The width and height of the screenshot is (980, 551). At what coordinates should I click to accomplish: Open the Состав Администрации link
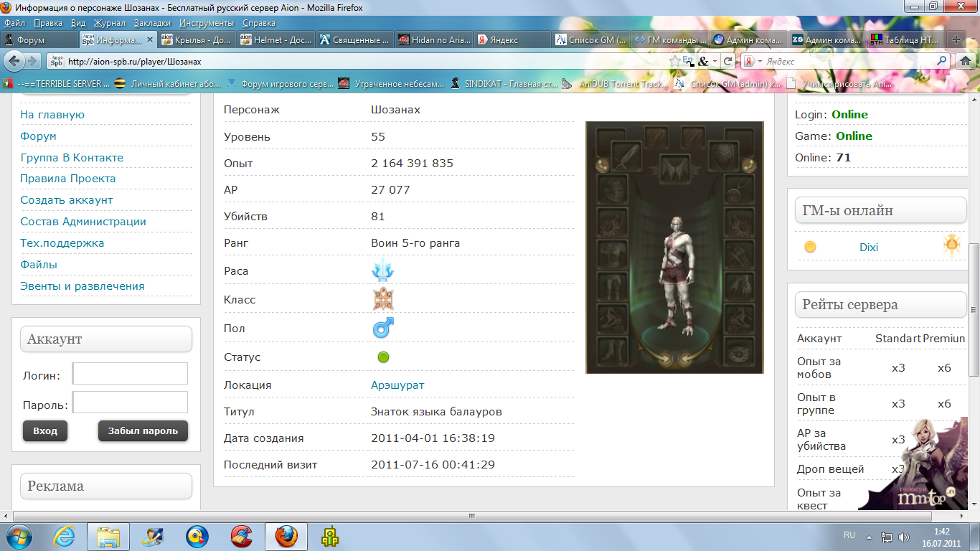pos(83,222)
